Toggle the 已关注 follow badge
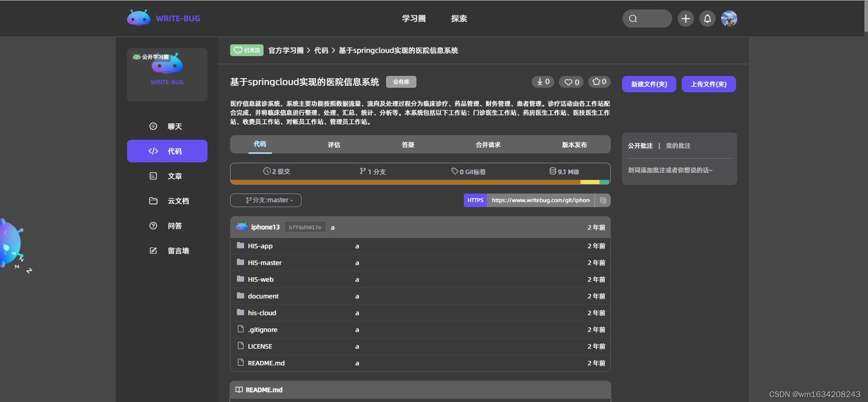Viewport: 868px width, 402px height. click(247, 50)
